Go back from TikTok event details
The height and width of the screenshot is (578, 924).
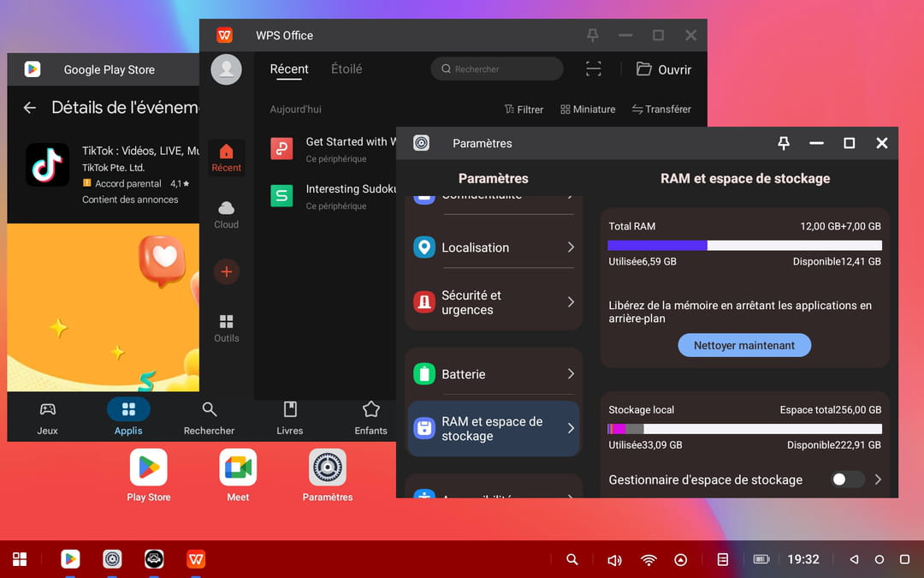[x=30, y=108]
